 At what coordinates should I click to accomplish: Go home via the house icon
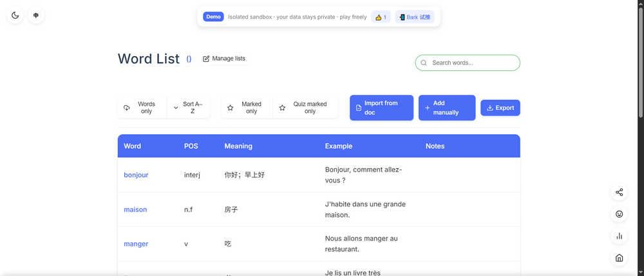pyautogui.click(x=619, y=258)
